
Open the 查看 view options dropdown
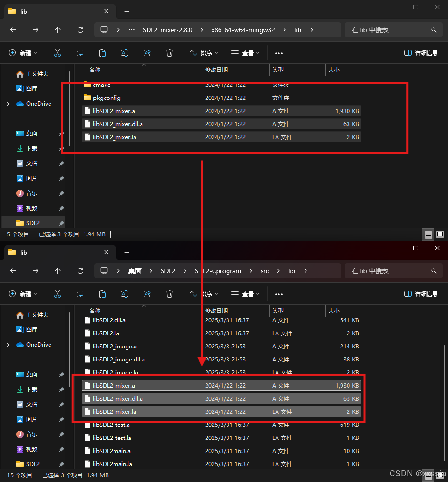point(245,52)
